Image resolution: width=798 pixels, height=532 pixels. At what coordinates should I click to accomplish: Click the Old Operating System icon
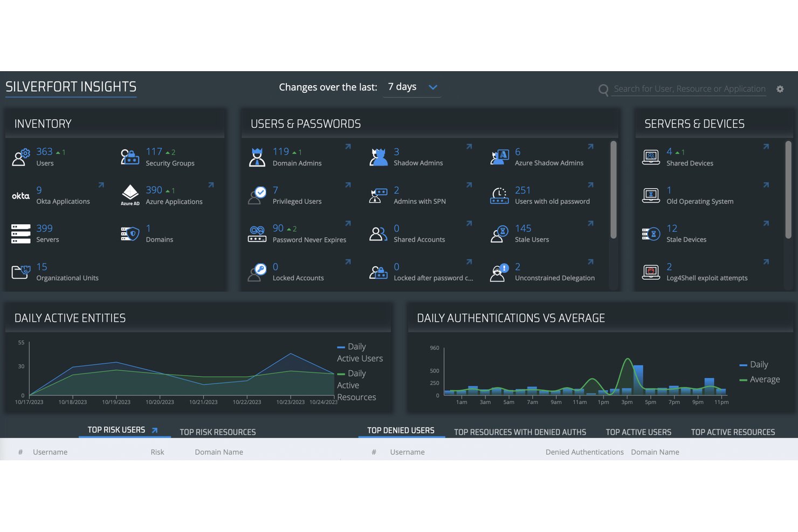coord(651,195)
